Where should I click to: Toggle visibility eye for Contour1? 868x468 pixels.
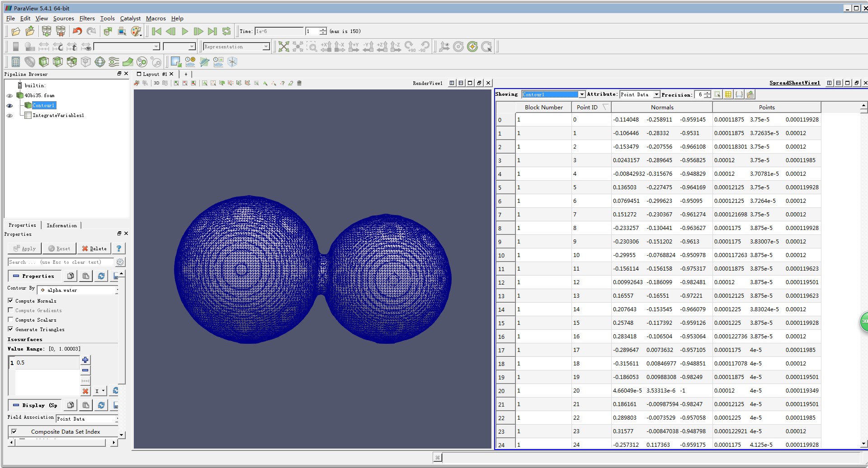pyautogui.click(x=9, y=105)
